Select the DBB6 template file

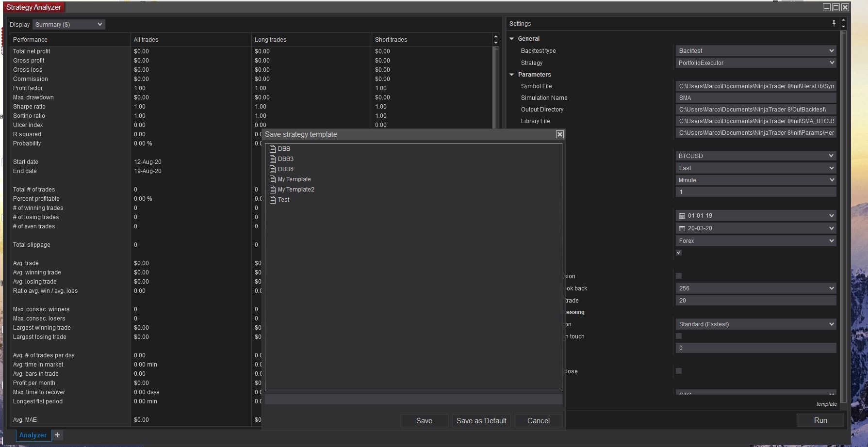tap(281, 169)
